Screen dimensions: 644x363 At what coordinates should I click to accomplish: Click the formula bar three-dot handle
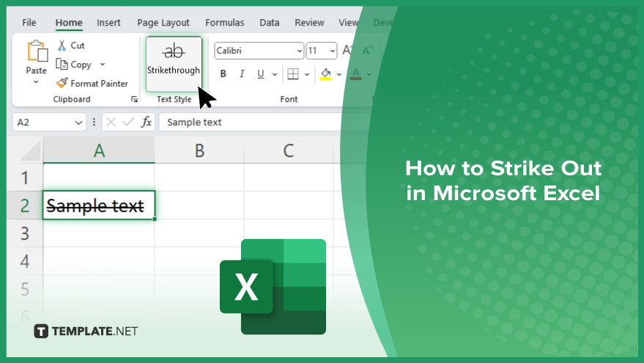tap(94, 122)
